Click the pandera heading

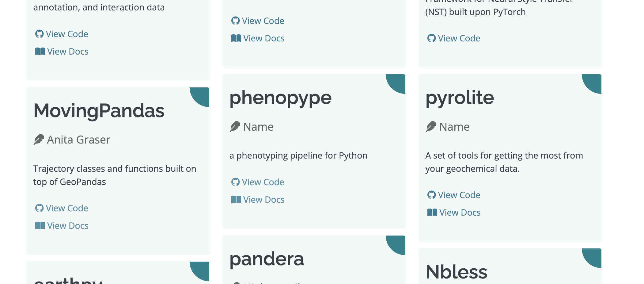267,259
